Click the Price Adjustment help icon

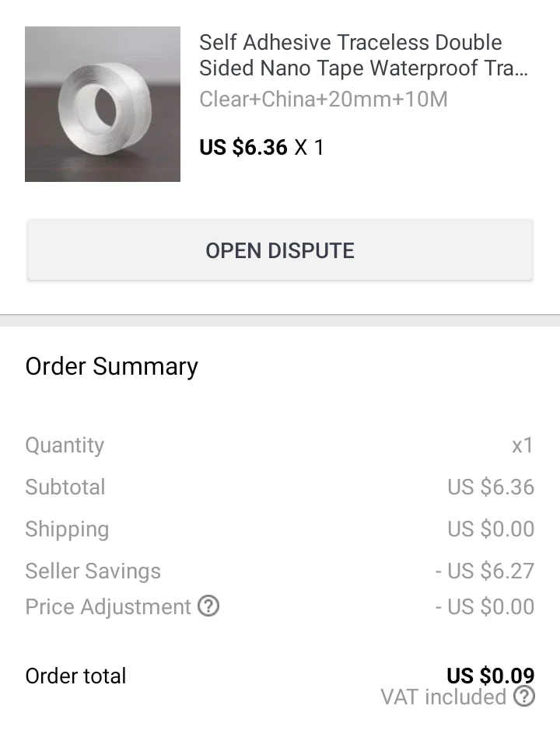click(x=208, y=606)
